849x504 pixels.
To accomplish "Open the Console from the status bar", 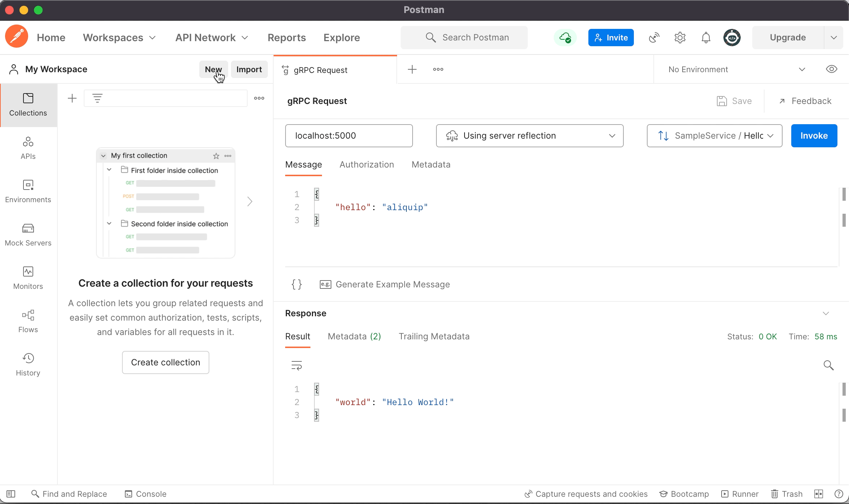I will (145, 494).
